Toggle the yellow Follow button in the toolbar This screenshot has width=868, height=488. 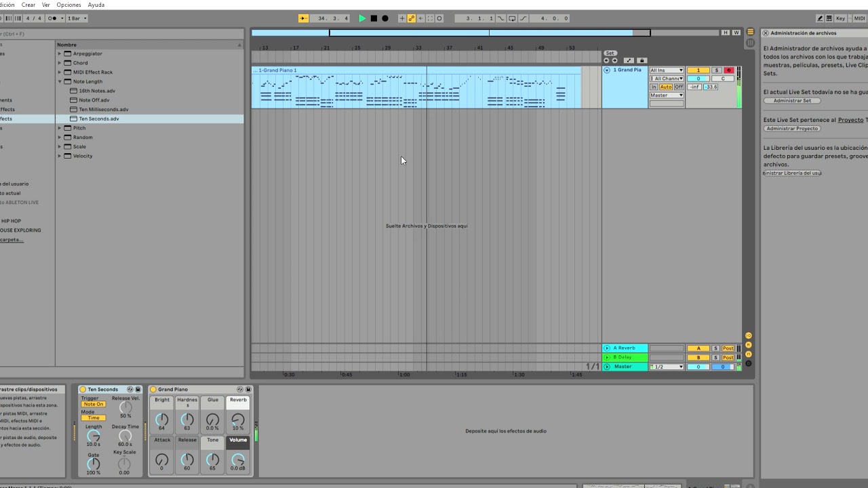click(x=303, y=18)
